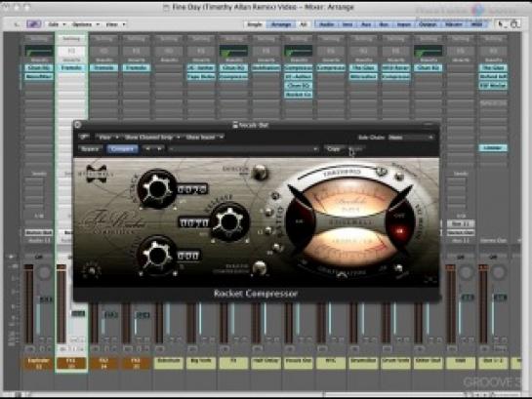Toggle the Bus channel filter button
The image size is (532, 399).
tap(384, 24)
